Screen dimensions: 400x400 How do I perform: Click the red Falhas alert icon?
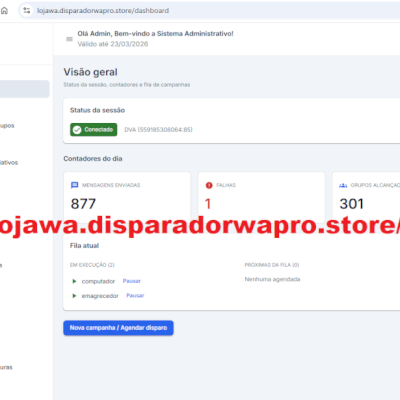click(209, 185)
